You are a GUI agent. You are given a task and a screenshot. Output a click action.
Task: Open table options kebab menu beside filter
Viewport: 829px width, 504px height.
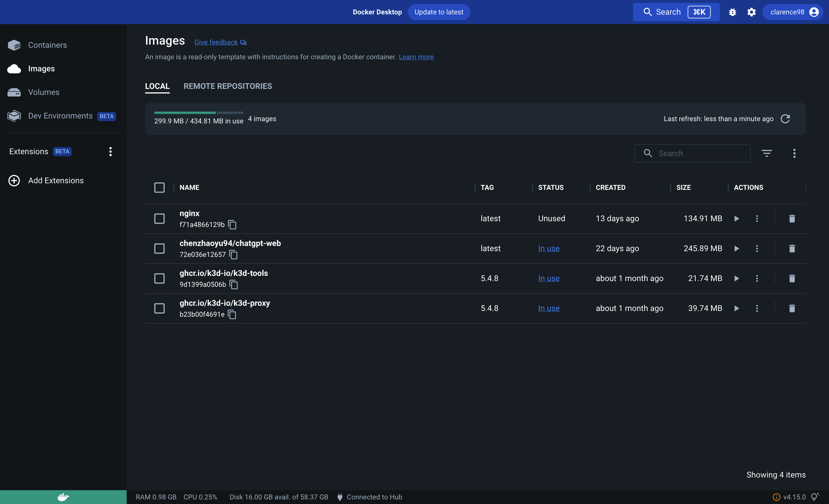click(794, 153)
